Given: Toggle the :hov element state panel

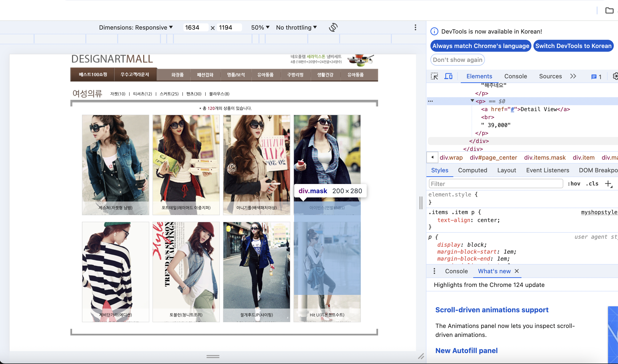Looking at the screenshot, I should coord(574,184).
